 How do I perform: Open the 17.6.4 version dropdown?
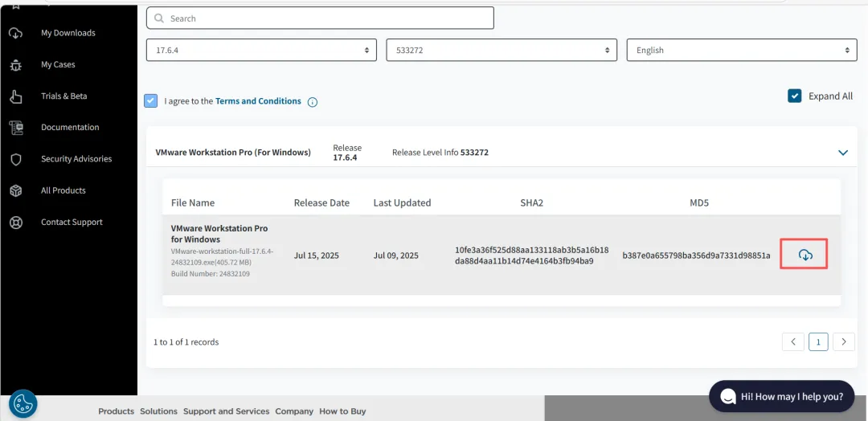pos(261,50)
